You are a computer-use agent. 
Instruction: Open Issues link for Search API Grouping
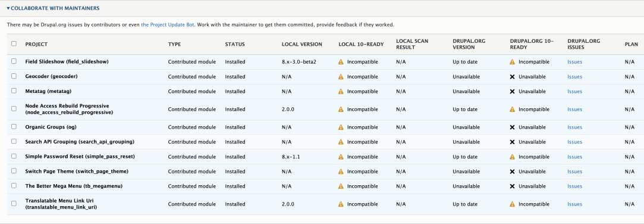tap(574, 142)
